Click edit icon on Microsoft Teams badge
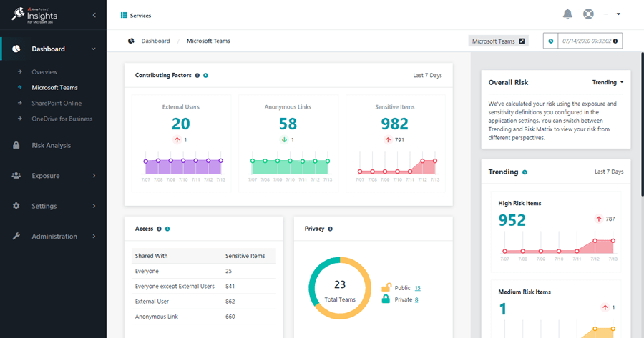This screenshot has width=644, height=338. coord(522,41)
